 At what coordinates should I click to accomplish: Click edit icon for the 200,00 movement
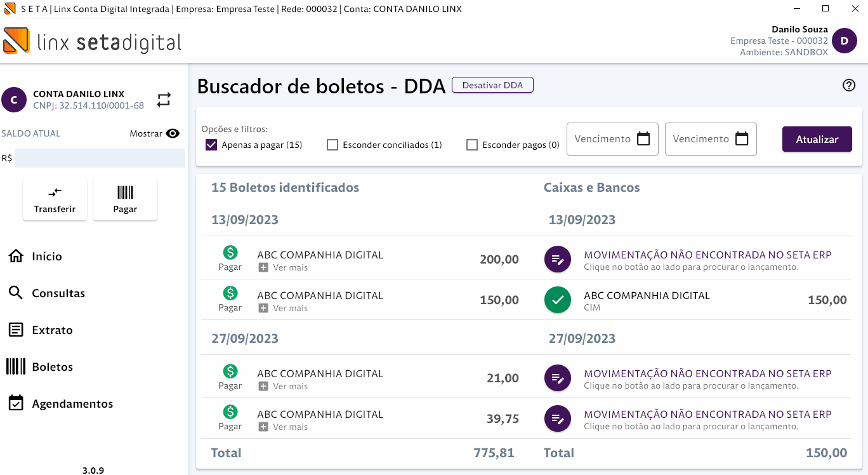557,259
